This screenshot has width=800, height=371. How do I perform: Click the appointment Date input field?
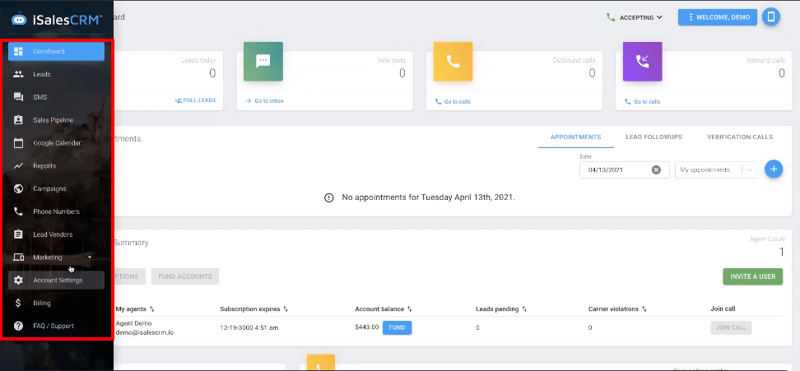624,170
